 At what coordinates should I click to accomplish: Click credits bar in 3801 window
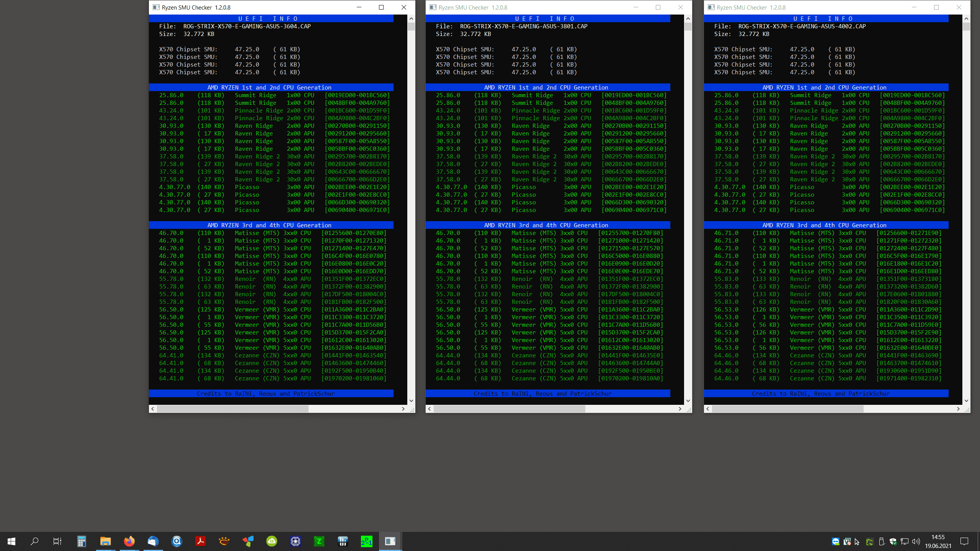click(548, 393)
